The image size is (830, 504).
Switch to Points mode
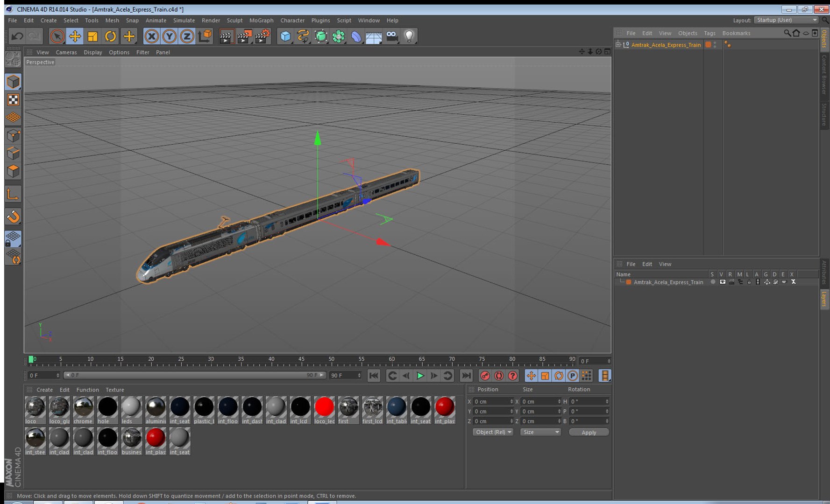13,135
